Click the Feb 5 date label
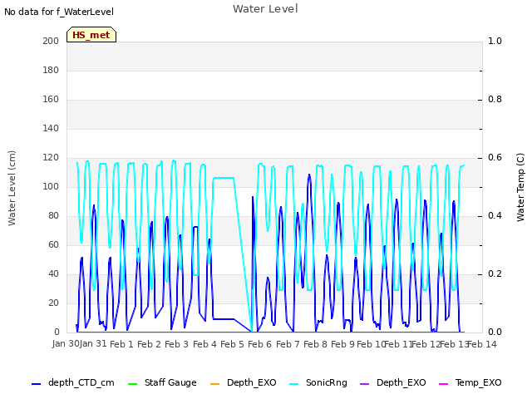This screenshot has height=399, width=532. pos(232,344)
